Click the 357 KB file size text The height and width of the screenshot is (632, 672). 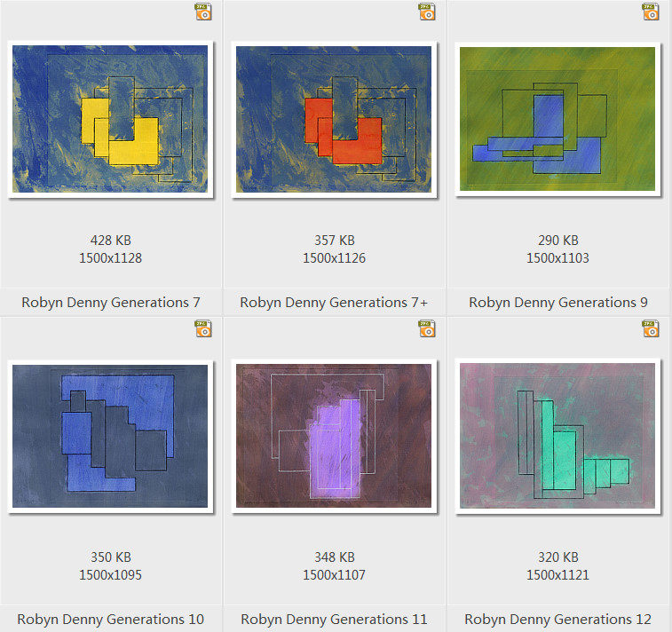coord(335,241)
